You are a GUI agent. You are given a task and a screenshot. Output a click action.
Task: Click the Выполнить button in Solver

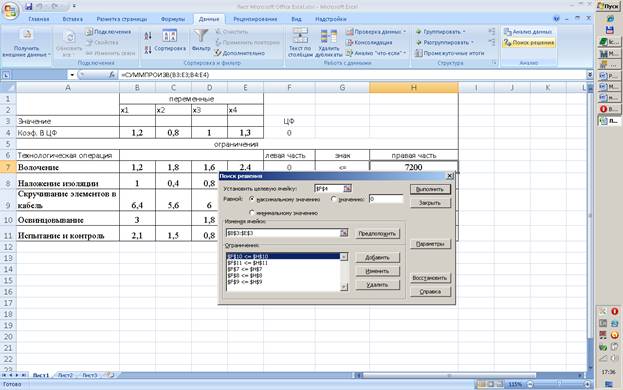pos(430,189)
